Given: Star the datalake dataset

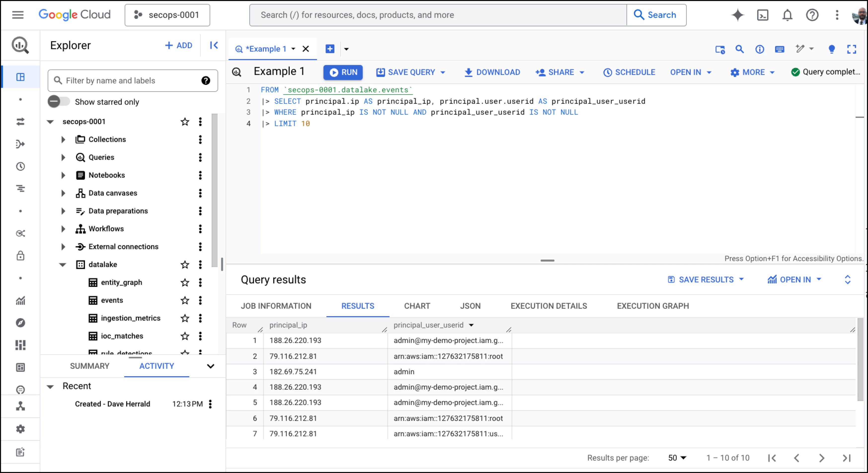Looking at the screenshot, I should point(185,265).
